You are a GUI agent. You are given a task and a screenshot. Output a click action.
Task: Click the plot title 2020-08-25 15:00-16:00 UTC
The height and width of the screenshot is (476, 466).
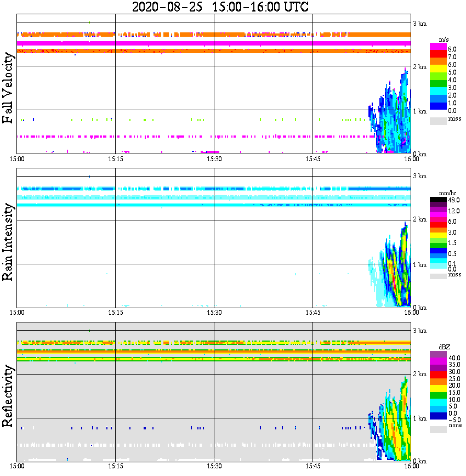click(x=220, y=7)
